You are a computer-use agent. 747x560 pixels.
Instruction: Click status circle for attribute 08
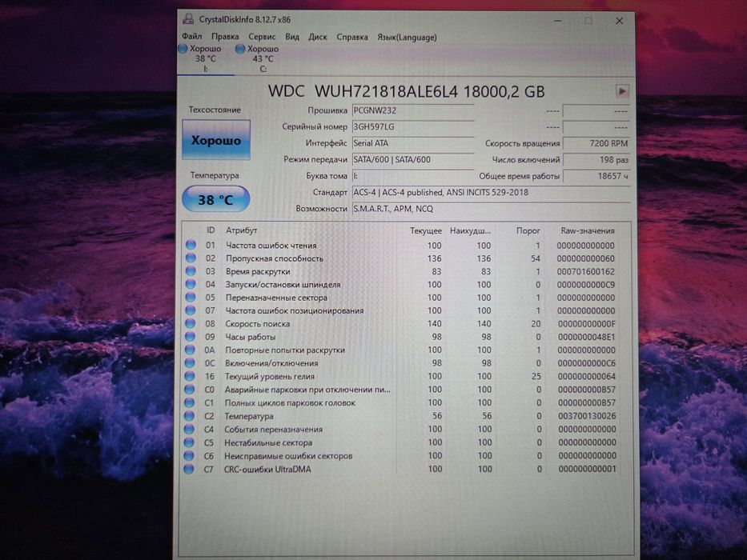click(191, 323)
